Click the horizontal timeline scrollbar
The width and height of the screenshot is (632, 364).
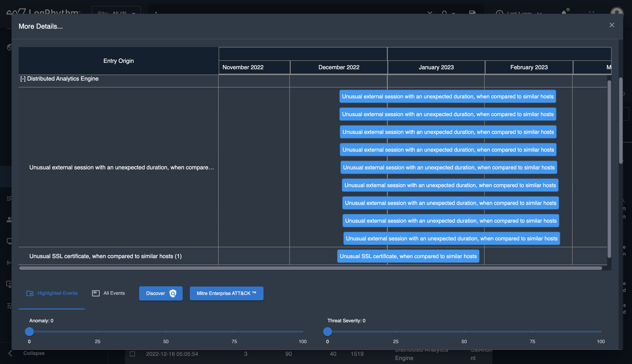pos(310,268)
